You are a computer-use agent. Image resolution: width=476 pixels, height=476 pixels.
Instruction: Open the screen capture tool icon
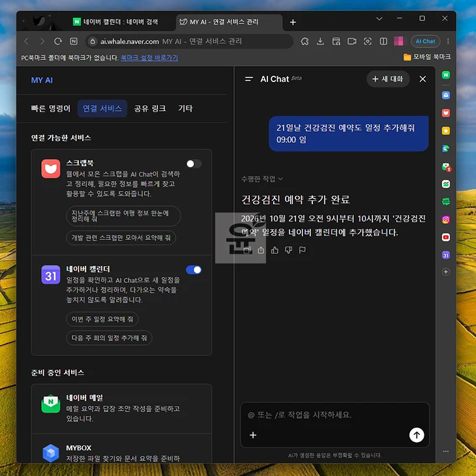coord(368,41)
